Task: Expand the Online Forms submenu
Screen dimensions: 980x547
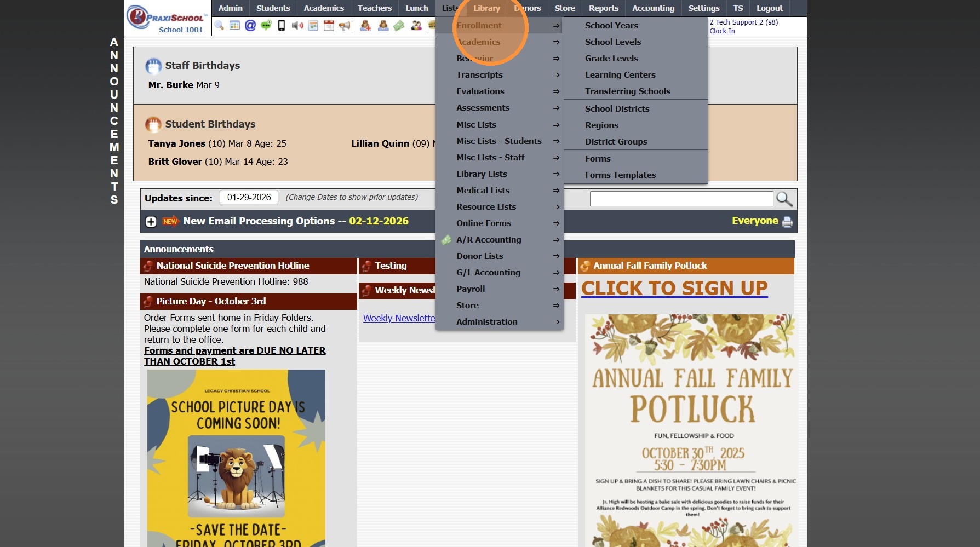Action: tap(500, 223)
